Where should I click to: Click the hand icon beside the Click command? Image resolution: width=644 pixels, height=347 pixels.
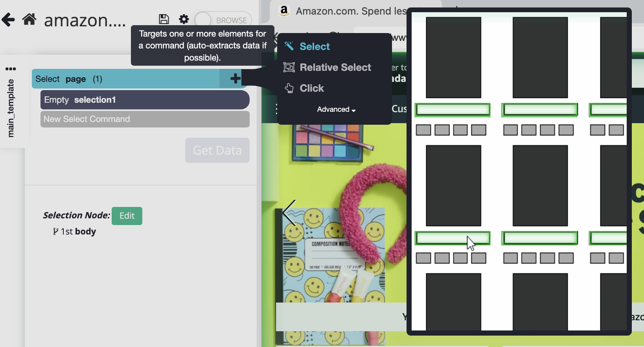click(289, 88)
